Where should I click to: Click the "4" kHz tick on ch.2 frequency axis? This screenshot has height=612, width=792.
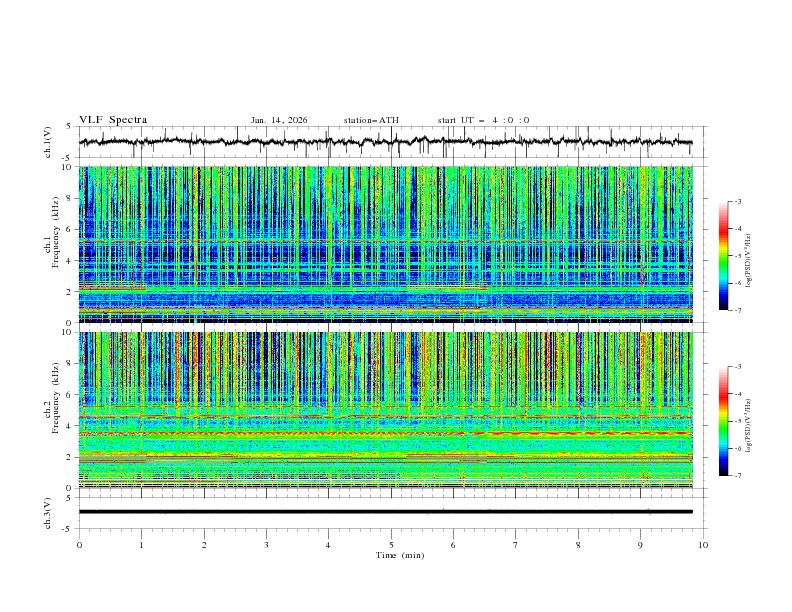click(x=71, y=426)
